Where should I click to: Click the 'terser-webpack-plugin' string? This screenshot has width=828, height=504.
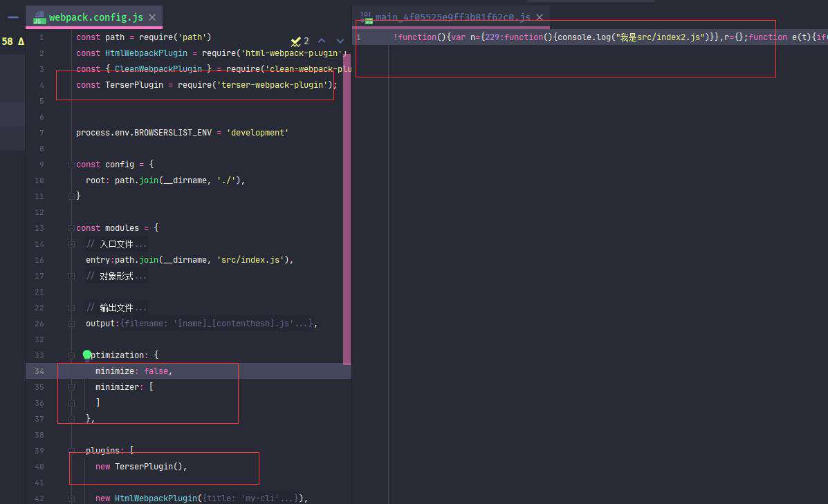coord(272,85)
